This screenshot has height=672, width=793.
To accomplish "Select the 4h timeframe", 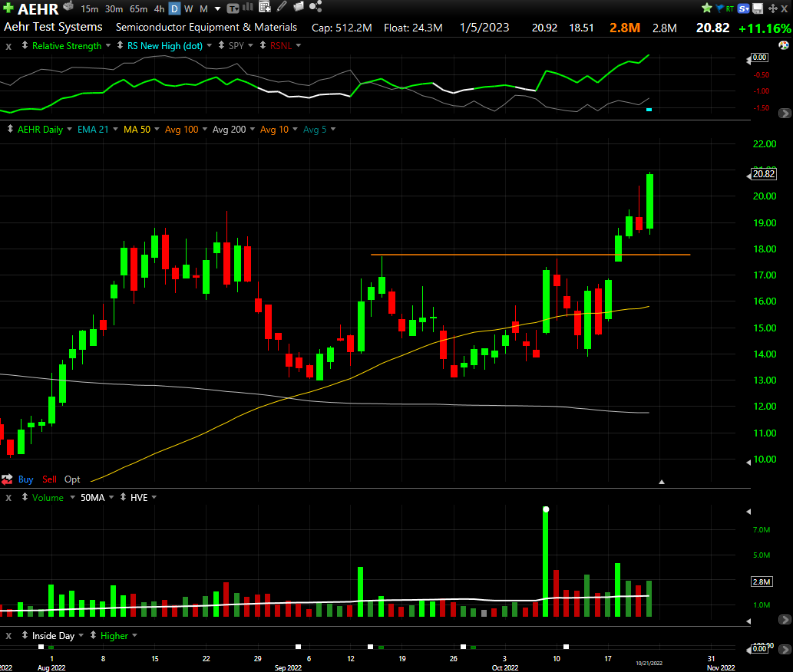I will coord(160,9).
